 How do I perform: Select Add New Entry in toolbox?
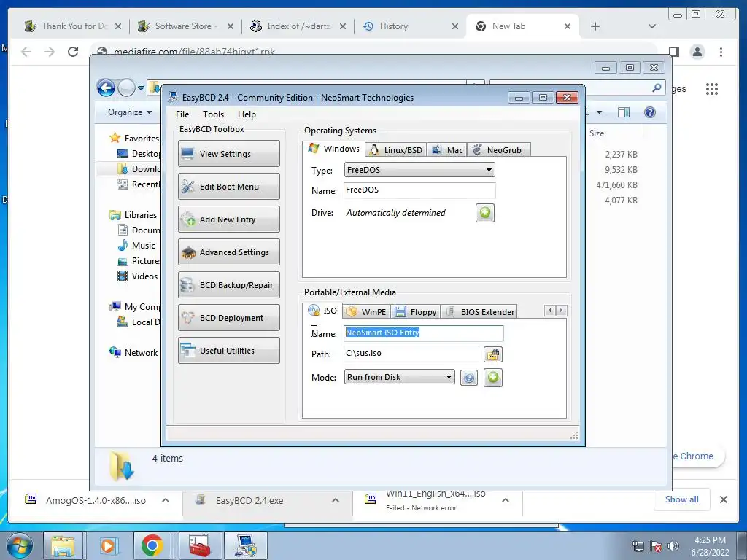(228, 219)
